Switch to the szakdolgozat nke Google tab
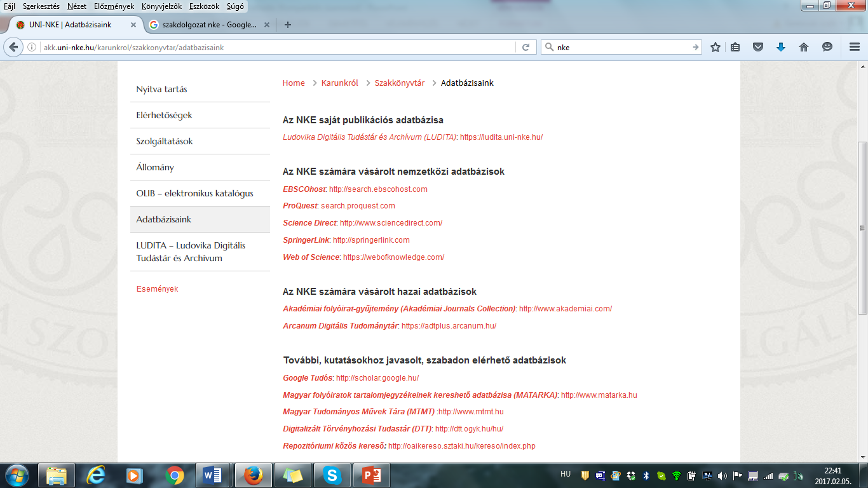The height and width of the screenshot is (488, 868). click(209, 25)
